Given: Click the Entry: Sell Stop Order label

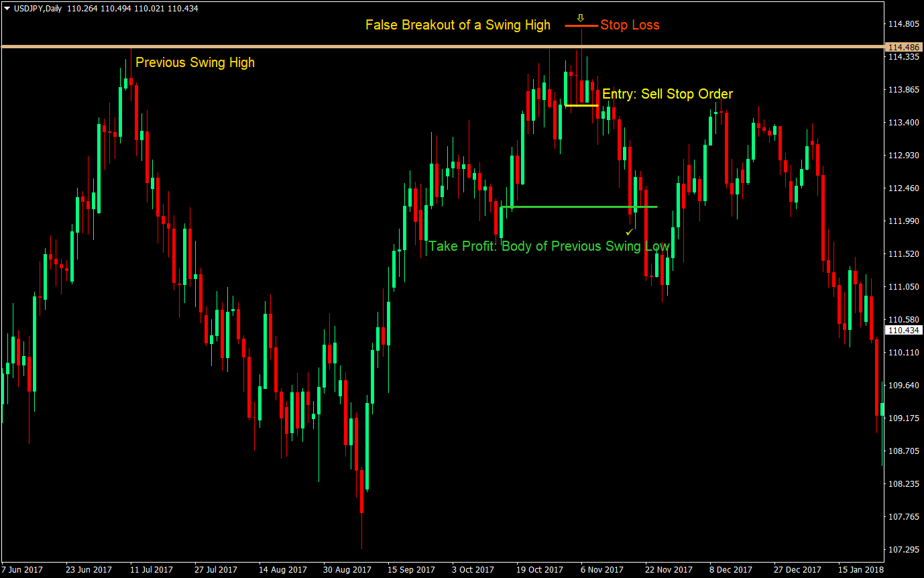Looking at the screenshot, I should click(x=667, y=94).
